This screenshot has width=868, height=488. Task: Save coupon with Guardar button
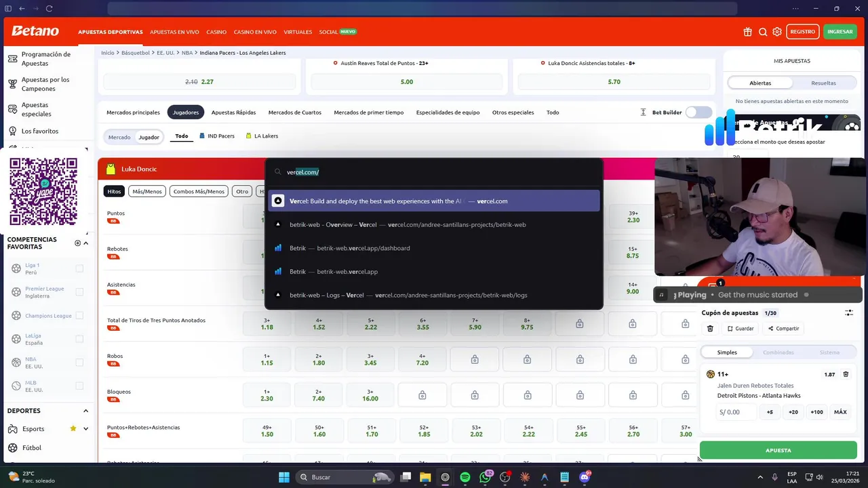click(x=740, y=329)
